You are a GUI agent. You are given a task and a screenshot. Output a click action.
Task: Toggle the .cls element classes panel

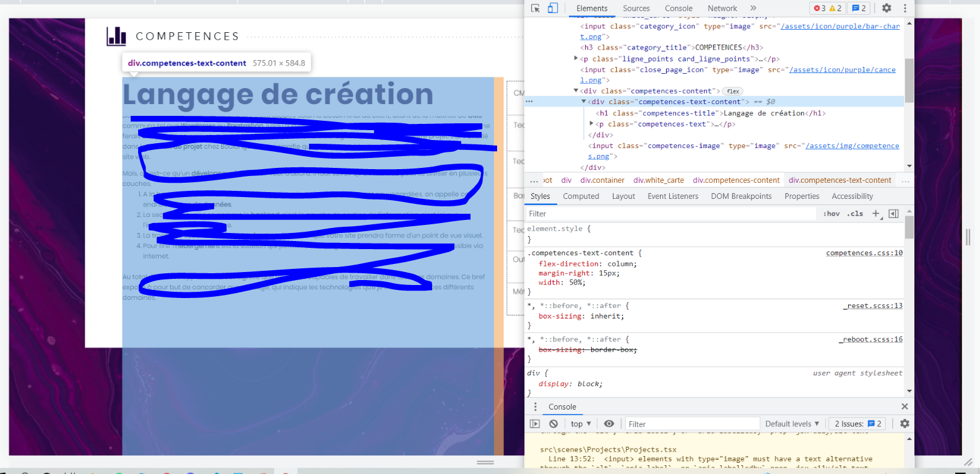pyautogui.click(x=855, y=214)
